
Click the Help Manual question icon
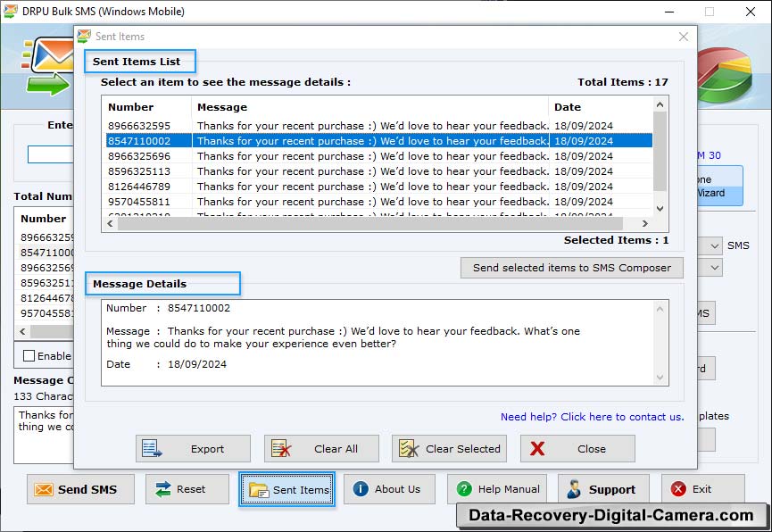(x=464, y=488)
